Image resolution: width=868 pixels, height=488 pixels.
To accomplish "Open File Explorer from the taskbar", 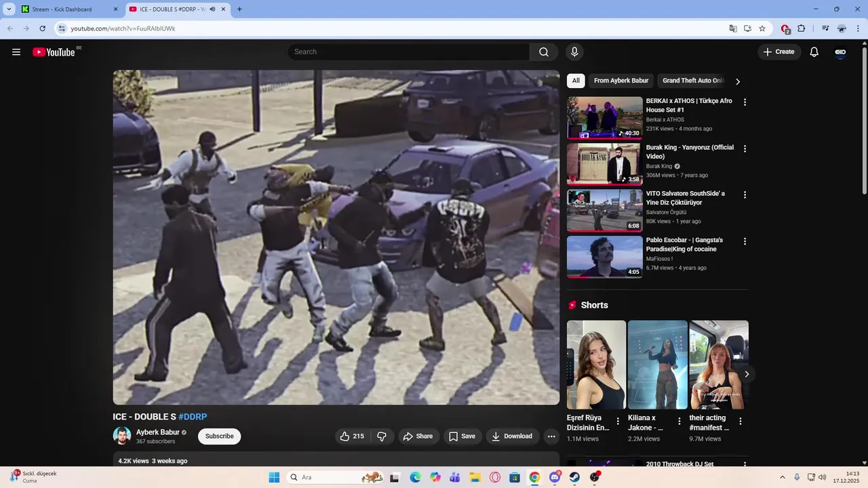I will (475, 477).
